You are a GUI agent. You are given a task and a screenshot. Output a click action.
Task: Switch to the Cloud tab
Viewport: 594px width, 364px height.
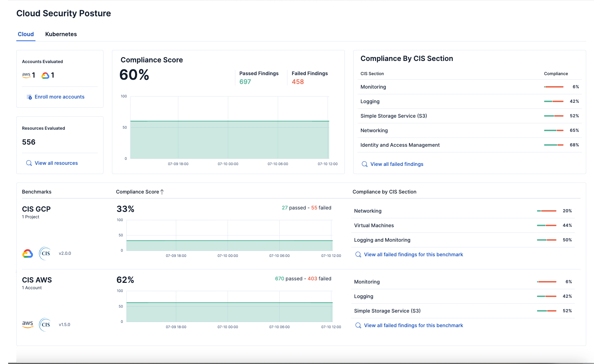[26, 34]
